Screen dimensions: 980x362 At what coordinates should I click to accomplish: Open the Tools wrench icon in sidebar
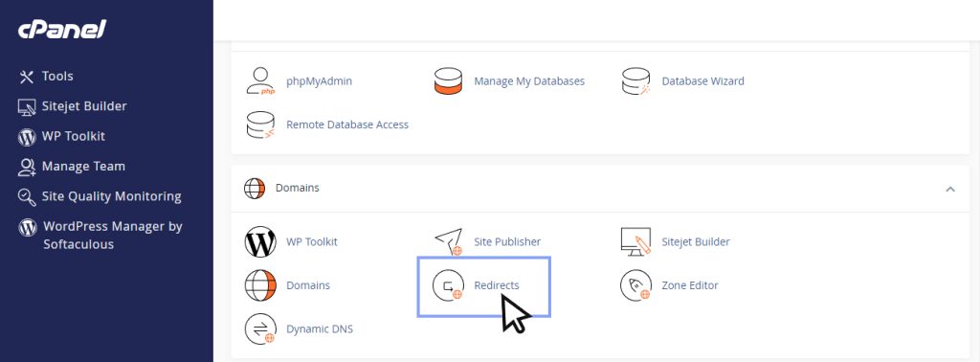pos(26,77)
